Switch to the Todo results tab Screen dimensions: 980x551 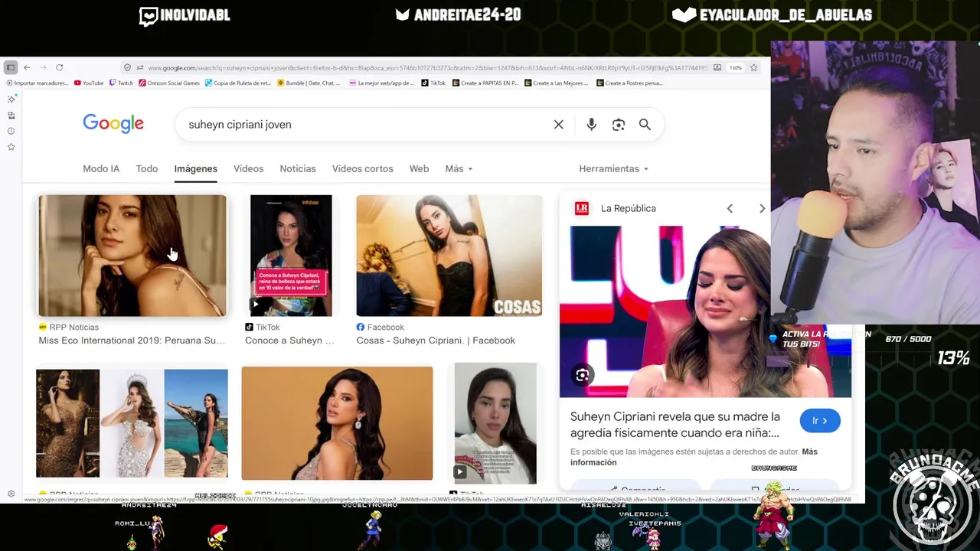tap(147, 168)
